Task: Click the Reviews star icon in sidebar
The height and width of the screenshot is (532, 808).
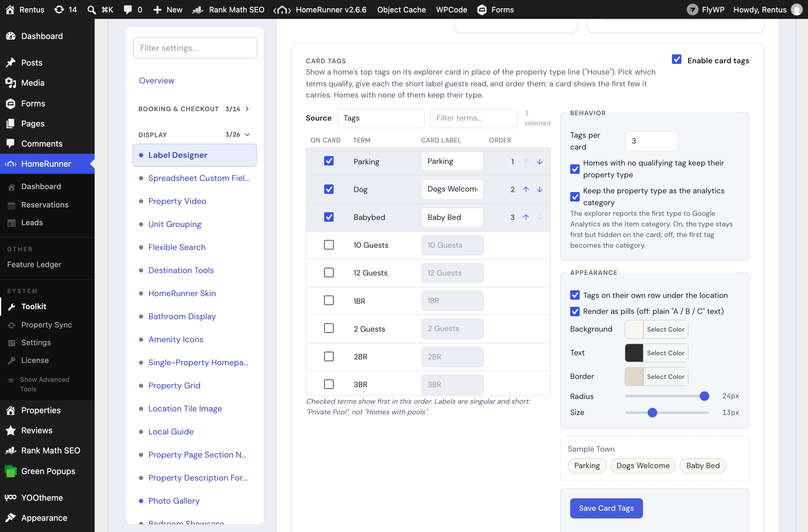Action: pyautogui.click(x=11, y=430)
